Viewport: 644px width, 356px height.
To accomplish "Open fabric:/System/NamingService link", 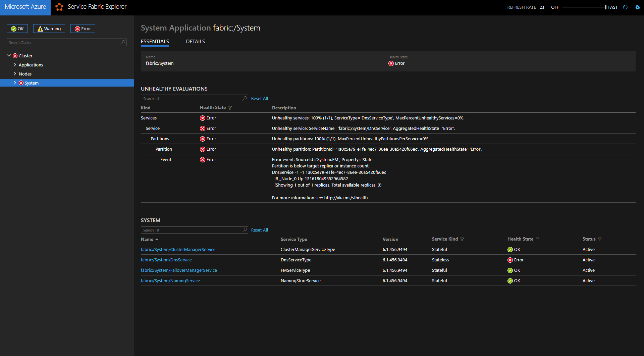I will (170, 281).
